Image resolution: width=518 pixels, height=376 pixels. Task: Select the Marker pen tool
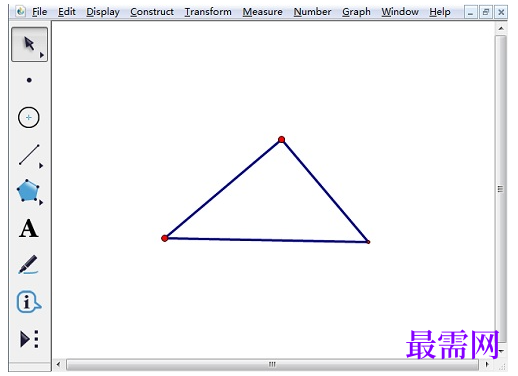[x=28, y=265]
